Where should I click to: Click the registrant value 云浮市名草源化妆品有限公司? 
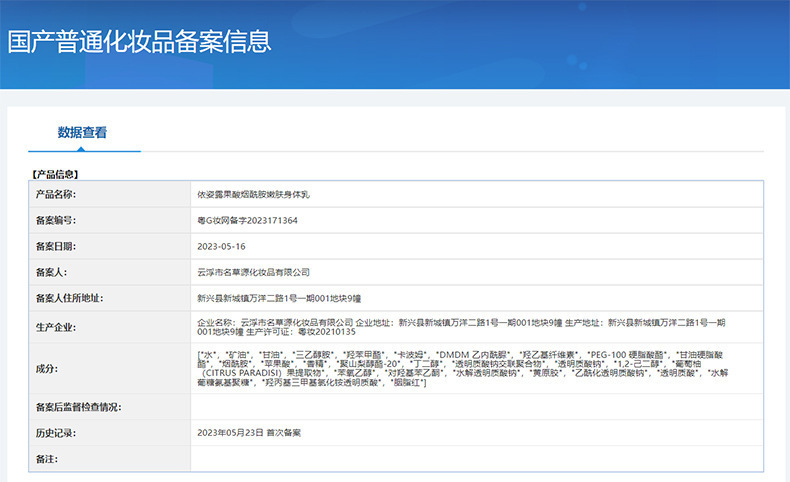[254, 272]
